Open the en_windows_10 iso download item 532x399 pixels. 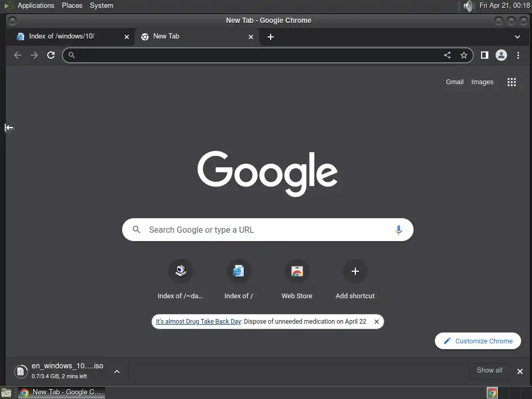[x=67, y=371]
